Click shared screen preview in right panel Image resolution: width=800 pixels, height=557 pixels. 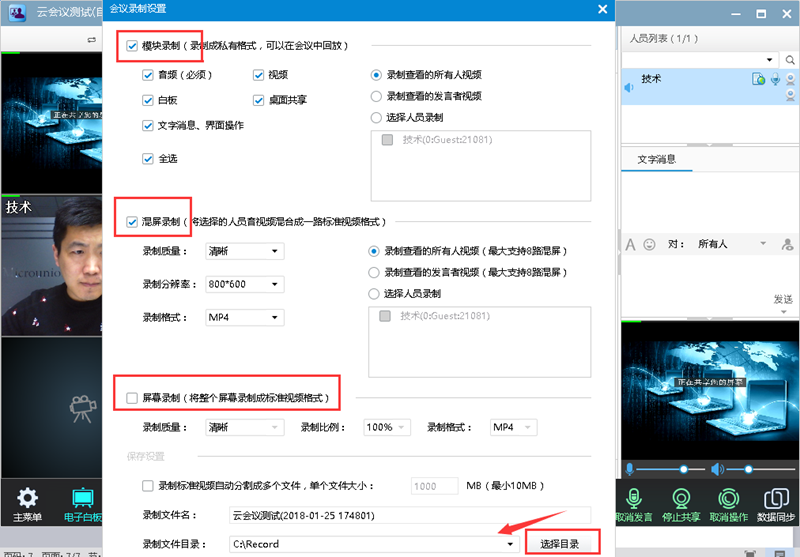pos(710,391)
